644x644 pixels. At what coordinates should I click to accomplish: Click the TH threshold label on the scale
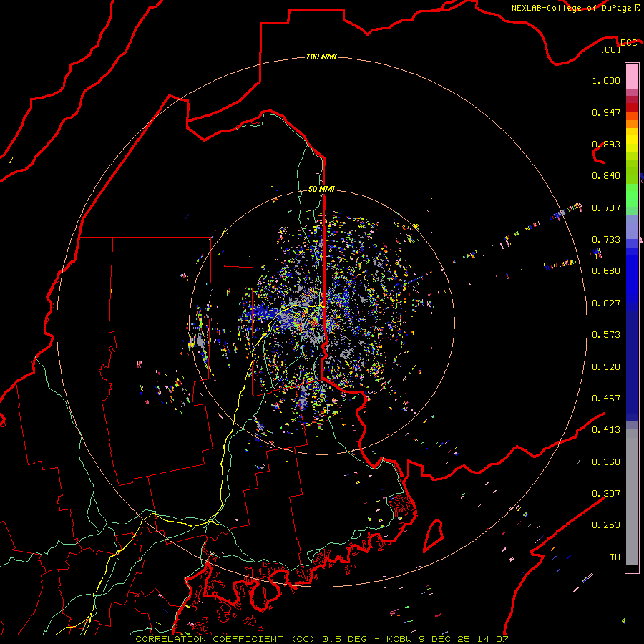click(x=615, y=557)
